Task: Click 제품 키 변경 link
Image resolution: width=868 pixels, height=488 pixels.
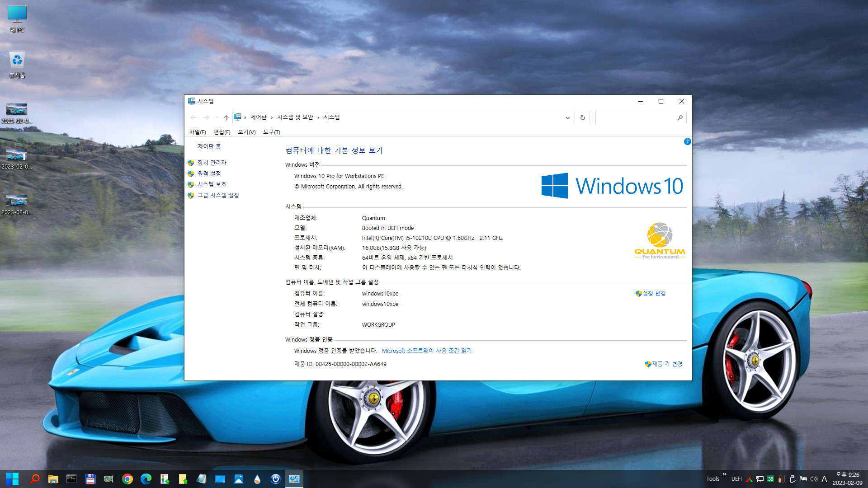Action: (667, 364)
